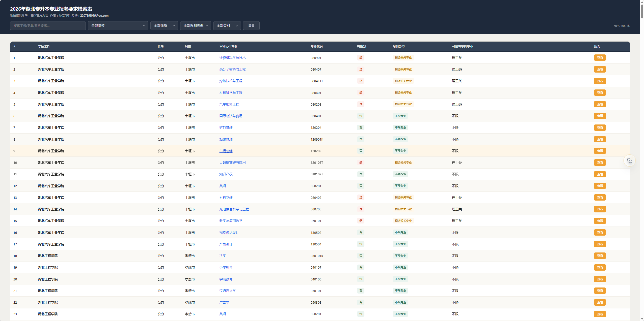Screen dimensions: 644x321
Task: Open the 全部院校 school dropdown
Action: click(118, 26)
